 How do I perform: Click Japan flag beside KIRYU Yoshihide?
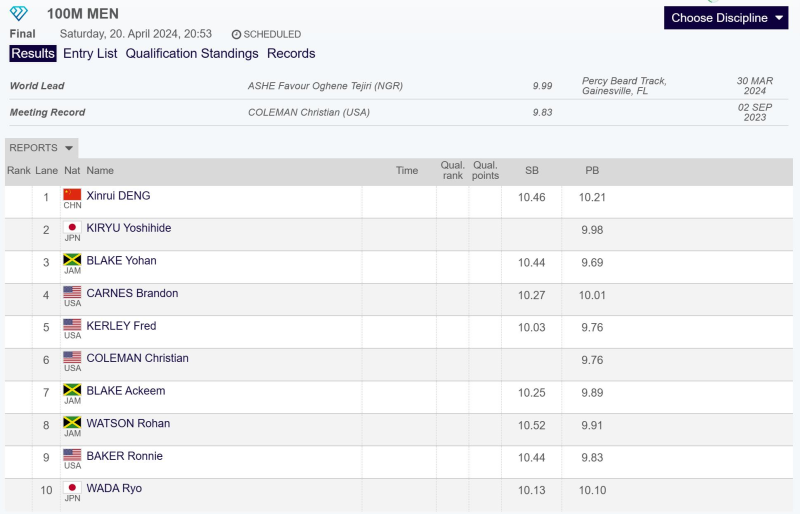(x=72, y=228)
